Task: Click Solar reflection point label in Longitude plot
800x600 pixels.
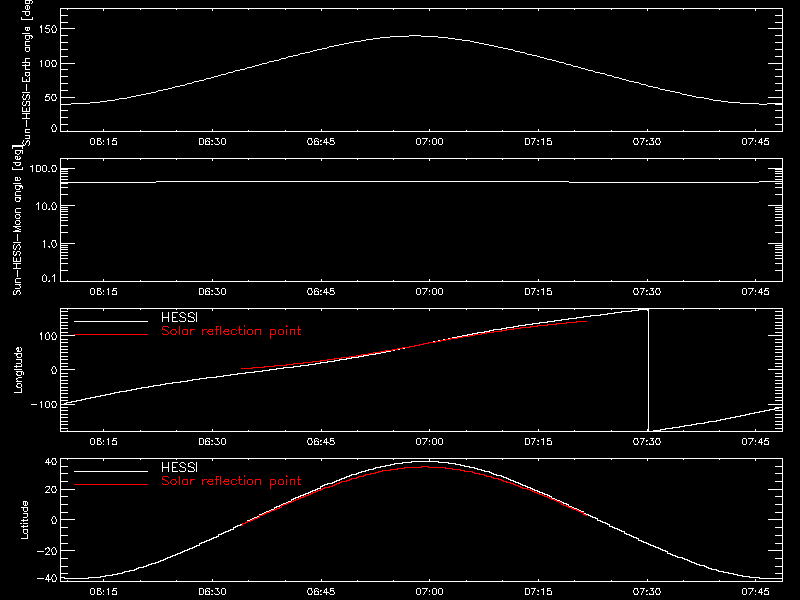Action: point(231,331)
